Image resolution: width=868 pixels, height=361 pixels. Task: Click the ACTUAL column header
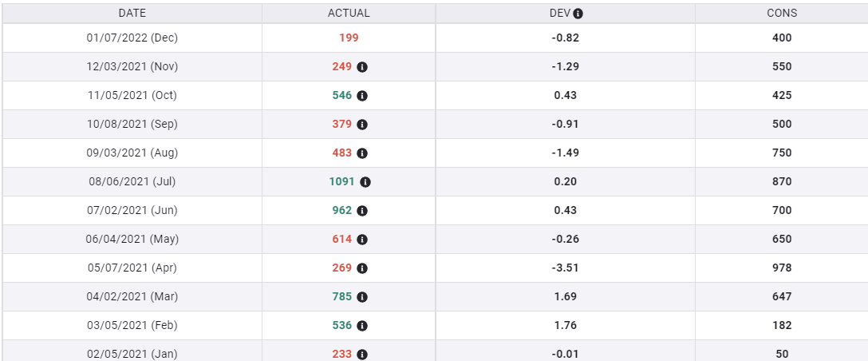[349, 14]
